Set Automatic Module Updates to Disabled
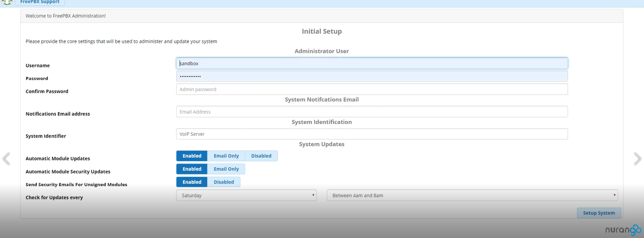The width and height of the screenshot is (644, 238). (261, 156)
